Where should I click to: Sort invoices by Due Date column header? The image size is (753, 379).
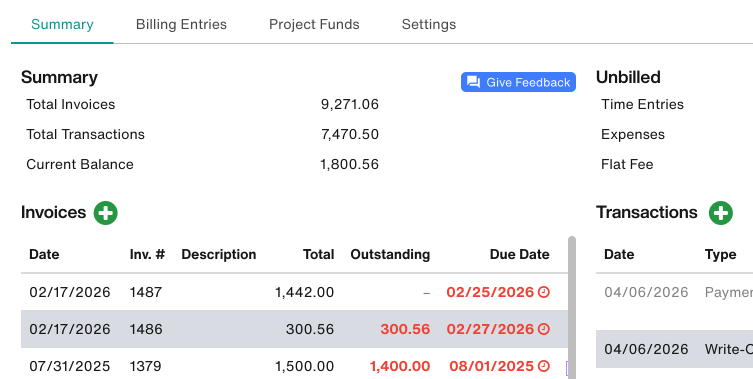click(x=520, y=254)
